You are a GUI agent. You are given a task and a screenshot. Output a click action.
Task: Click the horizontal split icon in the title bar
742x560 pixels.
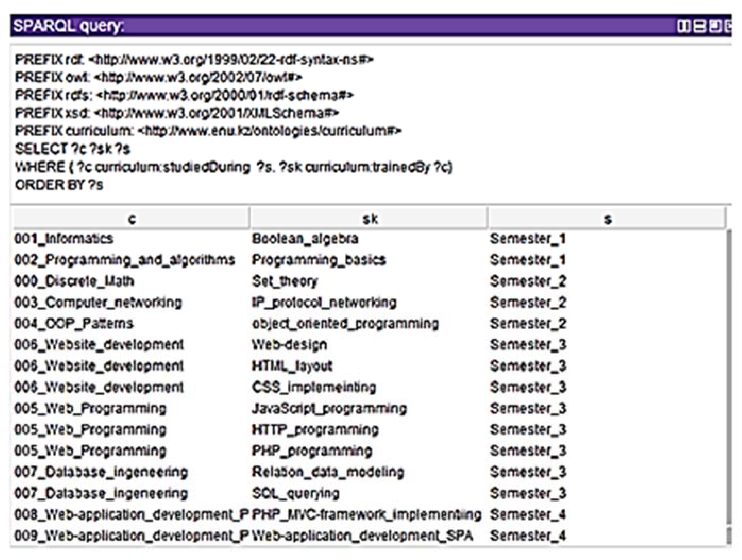pos(700,26)
